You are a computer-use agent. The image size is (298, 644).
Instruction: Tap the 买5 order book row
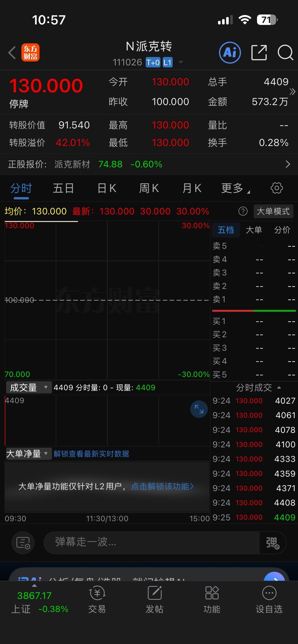point(254,375)
